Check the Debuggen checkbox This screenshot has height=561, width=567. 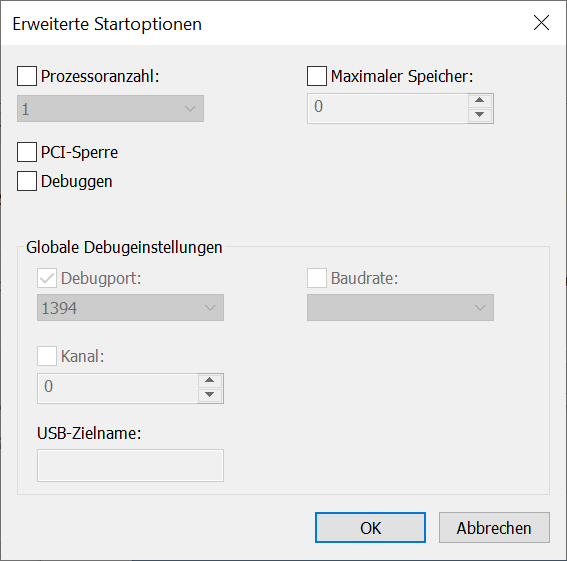coord(27,181)
